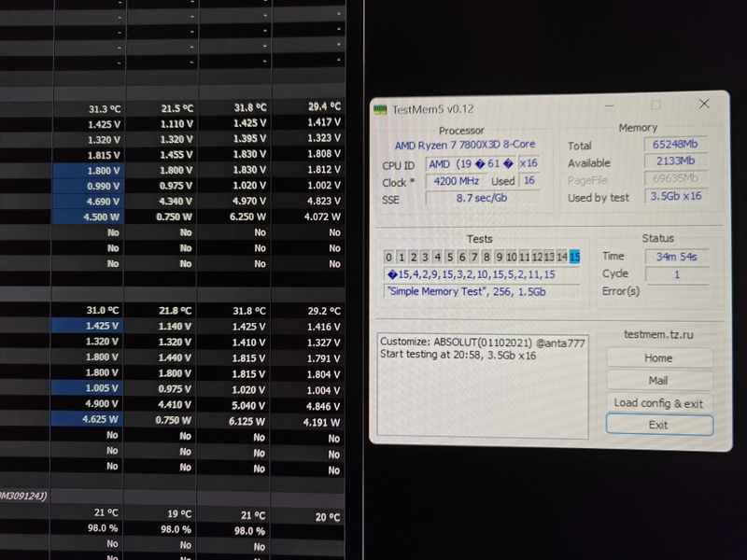Click the Load config & exit button
This screenshot has height=560, width=747.
pyautogui.click(x=659, y=403)
